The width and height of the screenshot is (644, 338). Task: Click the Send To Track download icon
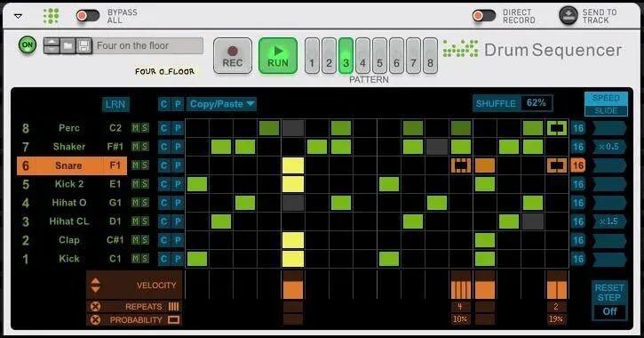pos(568,16)
